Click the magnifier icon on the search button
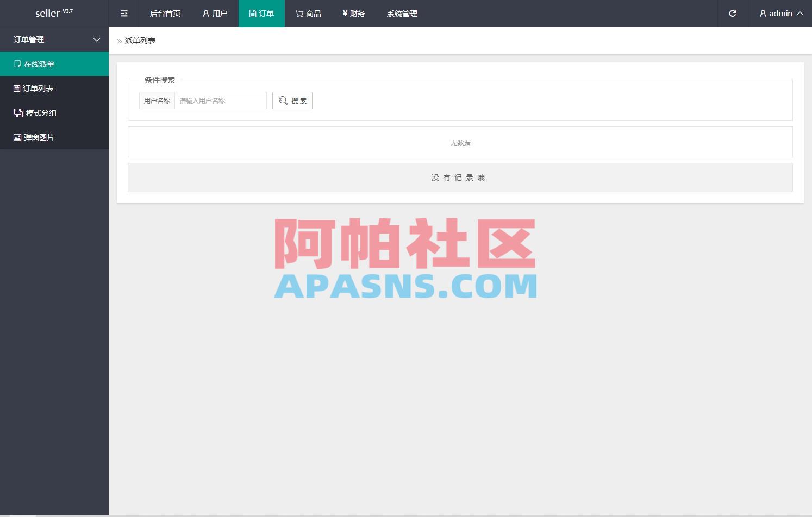This screenshot has width=812, height=517. coord(283,100)
